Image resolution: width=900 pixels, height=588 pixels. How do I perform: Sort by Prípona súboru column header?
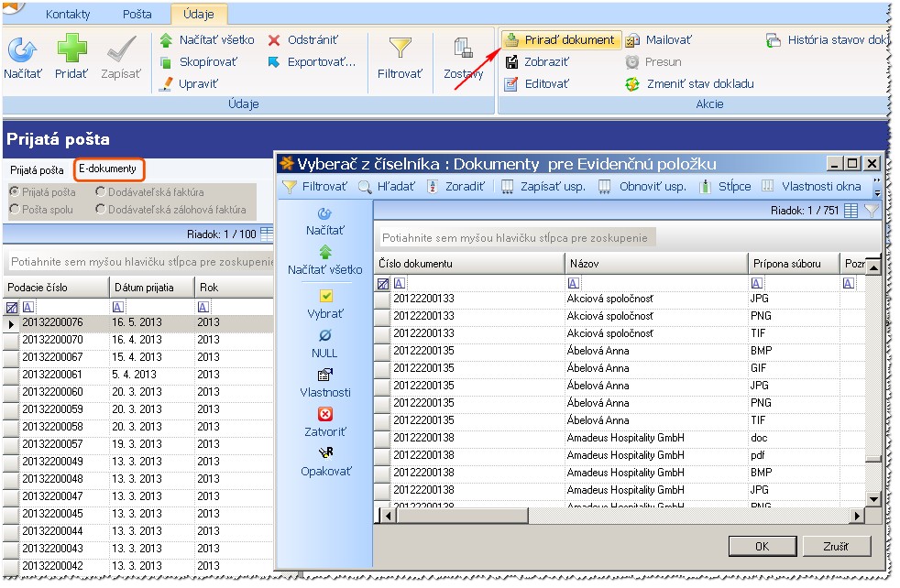click(x=794, y=264)
